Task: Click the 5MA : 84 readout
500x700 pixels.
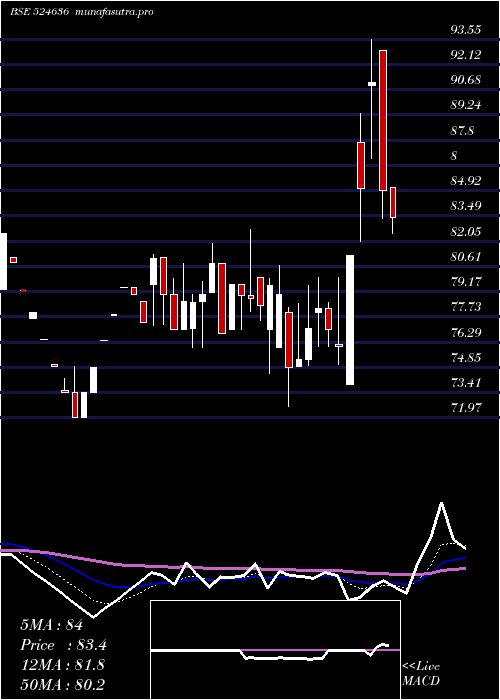Action: pos(51,625)
